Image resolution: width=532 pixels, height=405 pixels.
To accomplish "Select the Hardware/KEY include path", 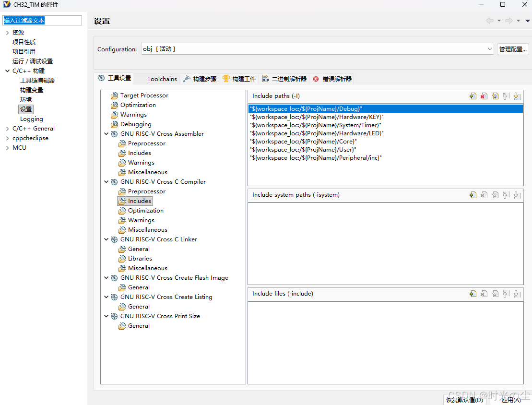I will tap(385, 117).
